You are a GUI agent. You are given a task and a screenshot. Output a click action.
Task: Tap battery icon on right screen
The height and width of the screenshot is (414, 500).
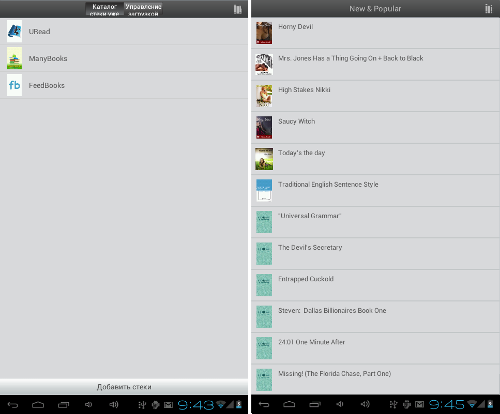click(x=490, y=404)
